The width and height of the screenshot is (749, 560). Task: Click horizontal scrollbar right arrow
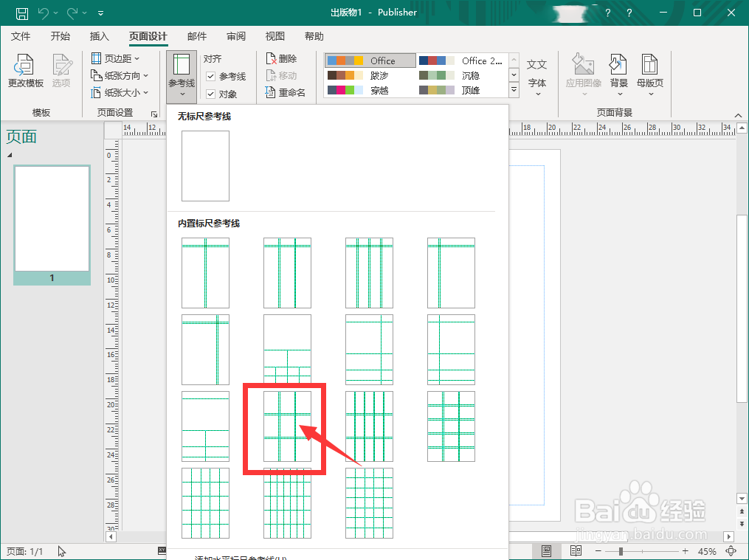[729, 536]
